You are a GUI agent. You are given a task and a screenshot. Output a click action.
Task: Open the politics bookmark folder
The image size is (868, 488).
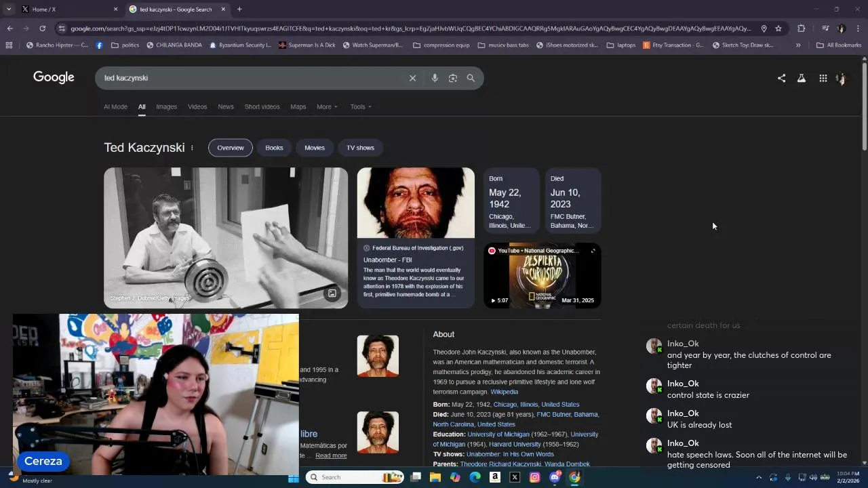[x=125, y=45]
